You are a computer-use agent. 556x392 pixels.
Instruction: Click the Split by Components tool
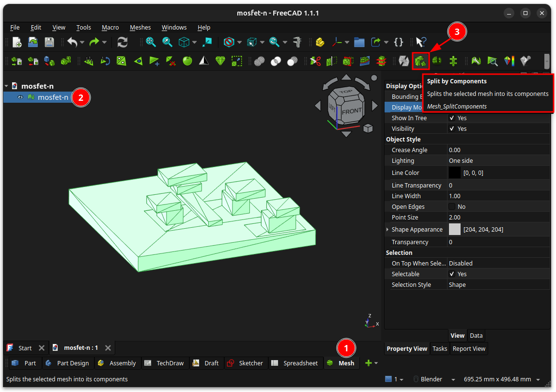pyautogui.click(x=420, y=61)
